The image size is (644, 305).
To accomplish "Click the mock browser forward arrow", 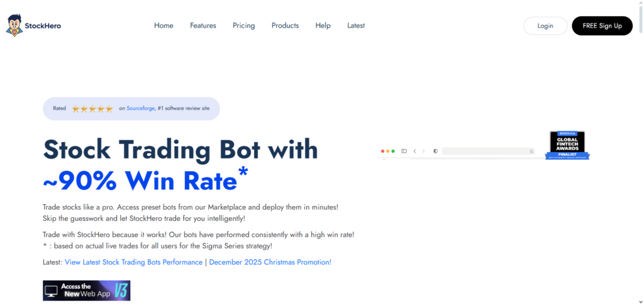I will tap(423, 151).
